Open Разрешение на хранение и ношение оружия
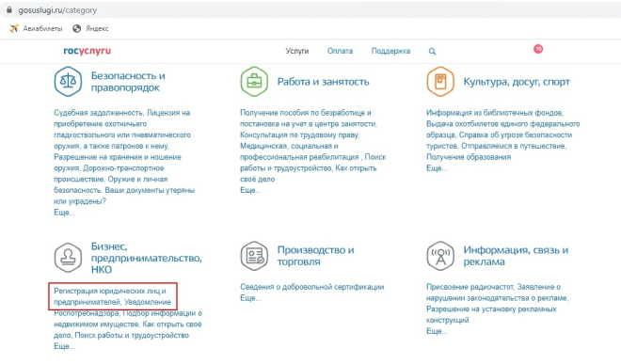Viewport: 621px width, 364px height. (118, 163)
